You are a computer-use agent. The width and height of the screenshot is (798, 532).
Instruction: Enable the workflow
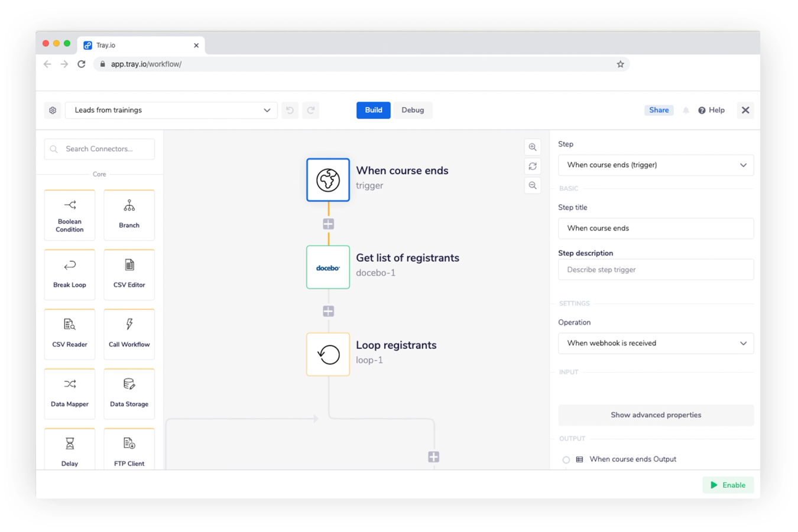pyautogui.click(x=728, y=485)
